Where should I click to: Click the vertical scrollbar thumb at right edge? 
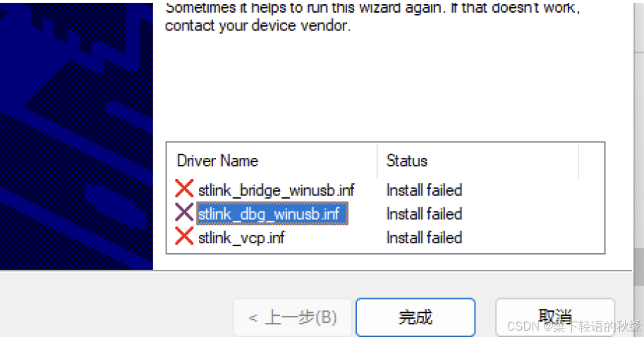click(x=639, y=266)
